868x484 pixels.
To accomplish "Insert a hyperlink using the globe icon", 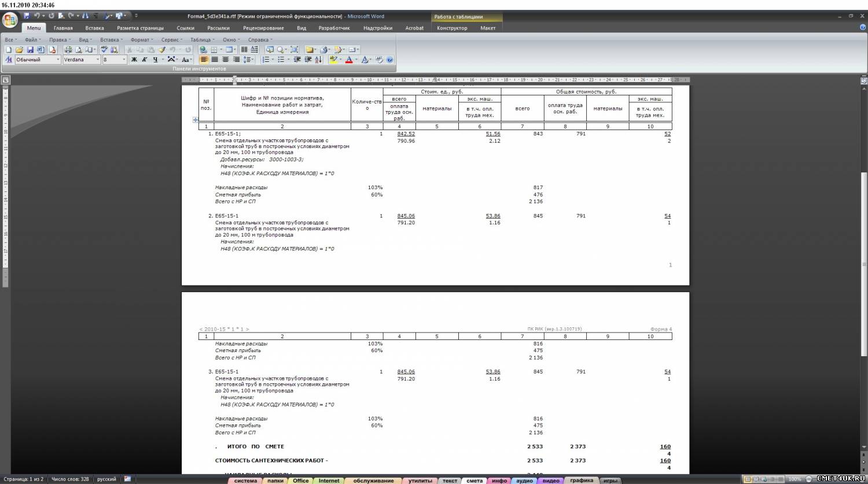I will [203, 50].
